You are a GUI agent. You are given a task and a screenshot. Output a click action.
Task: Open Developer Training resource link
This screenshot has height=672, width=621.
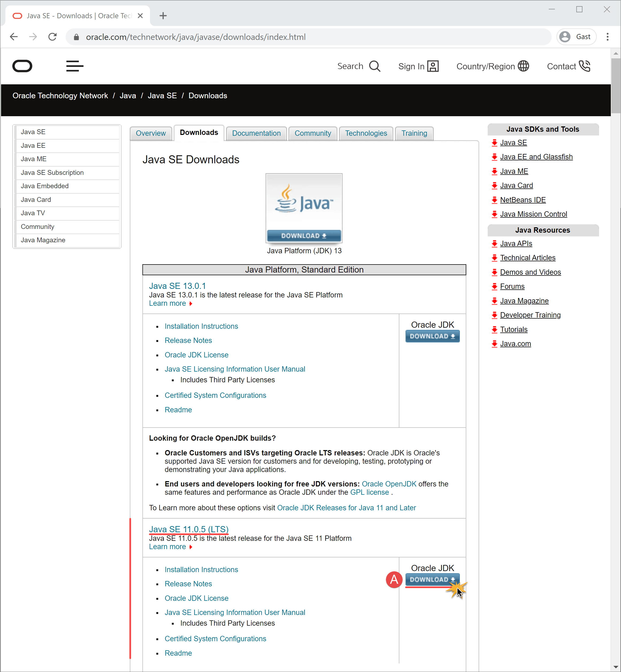[530, 315]
